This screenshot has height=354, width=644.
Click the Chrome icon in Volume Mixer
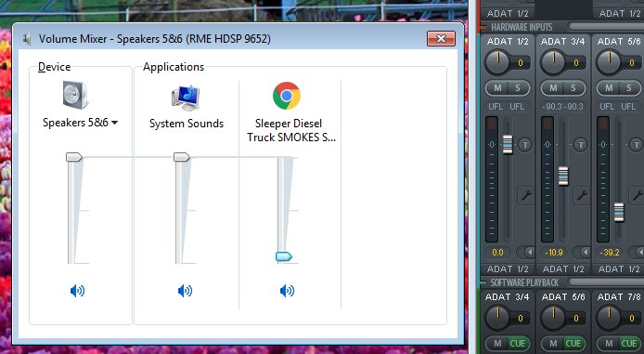[287, 96]
